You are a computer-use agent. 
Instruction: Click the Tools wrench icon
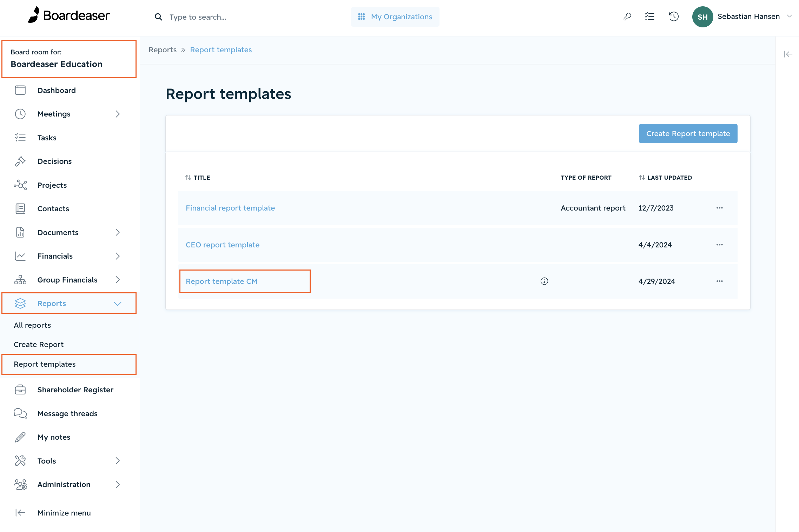(20, 461)
